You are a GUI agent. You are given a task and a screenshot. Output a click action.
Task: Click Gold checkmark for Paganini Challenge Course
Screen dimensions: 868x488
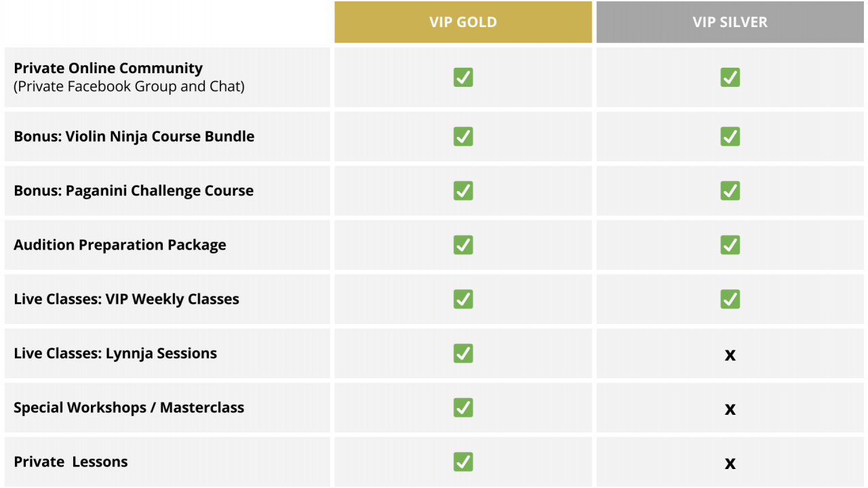click(x=463, y=190)
